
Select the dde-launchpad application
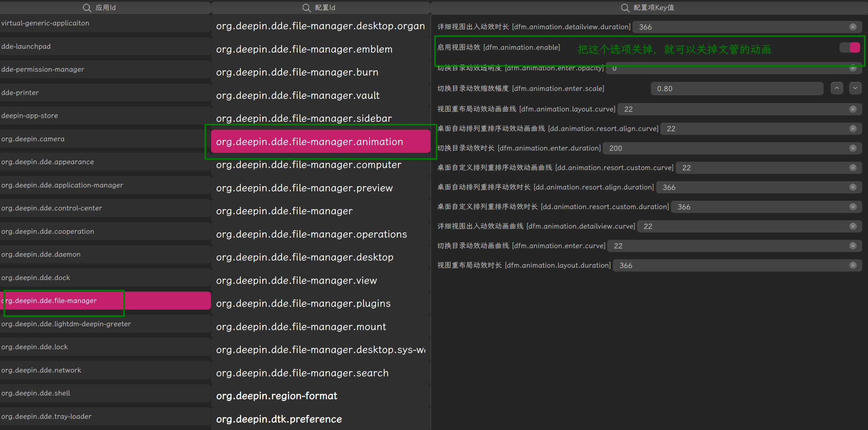(x=105, y=46)
